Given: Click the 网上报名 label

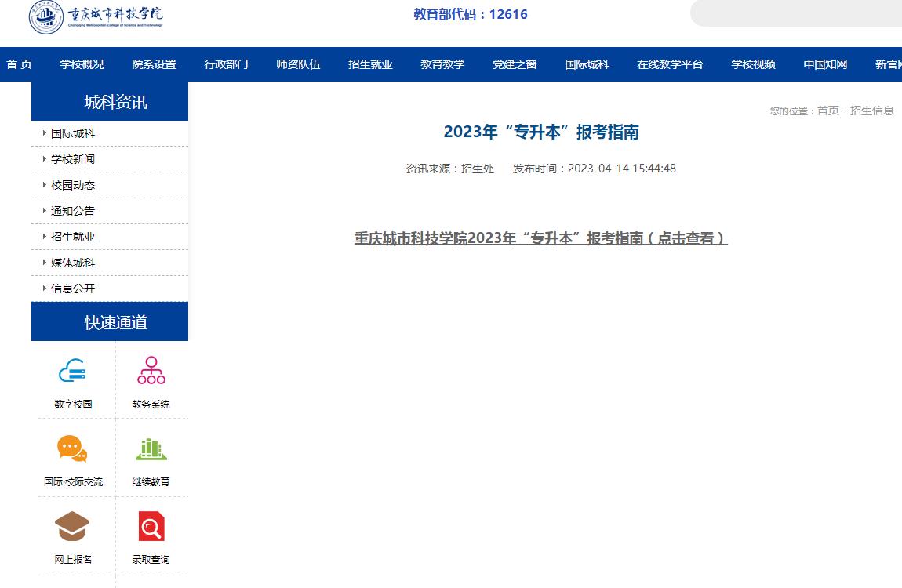Looking at the screenshot, I should click(x=73, y=559).
